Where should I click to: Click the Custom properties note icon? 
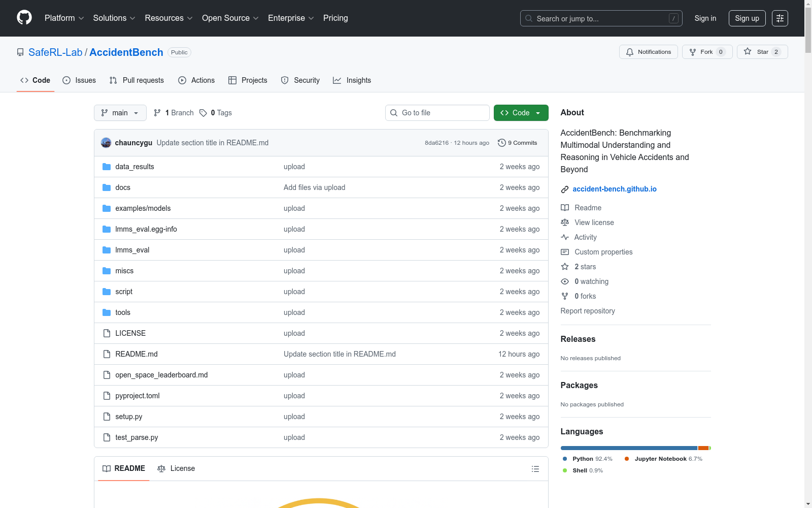click(x=565, y=252)
